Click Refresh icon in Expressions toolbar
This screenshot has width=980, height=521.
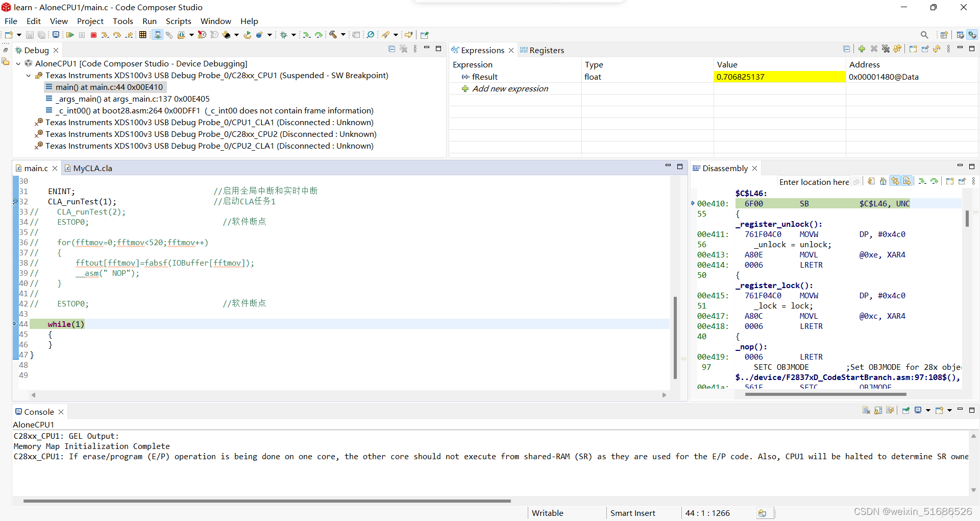[937, 49]
